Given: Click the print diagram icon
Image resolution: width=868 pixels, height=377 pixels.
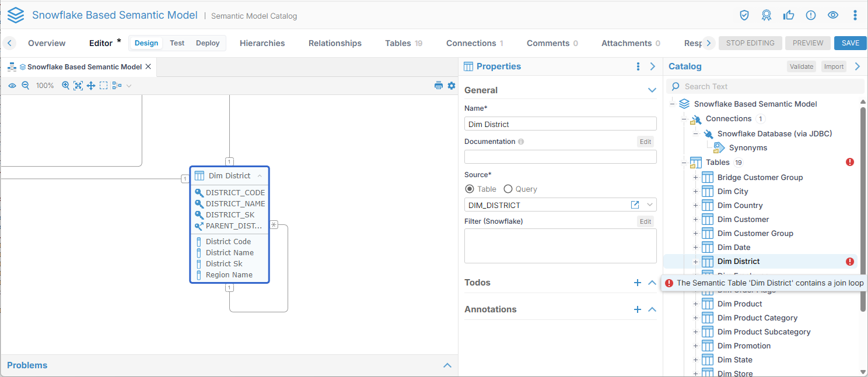Looking at the screenshot, I should click(439, 86).
